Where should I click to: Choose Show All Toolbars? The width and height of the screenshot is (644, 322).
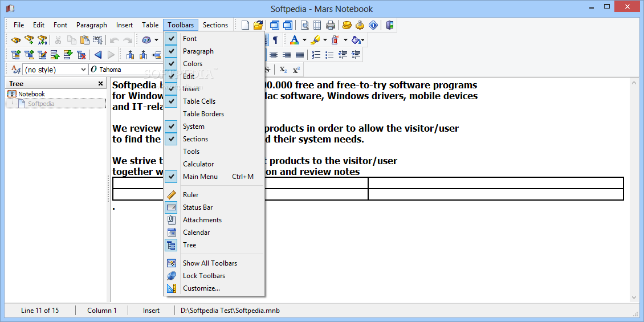(x=214, y=263)
